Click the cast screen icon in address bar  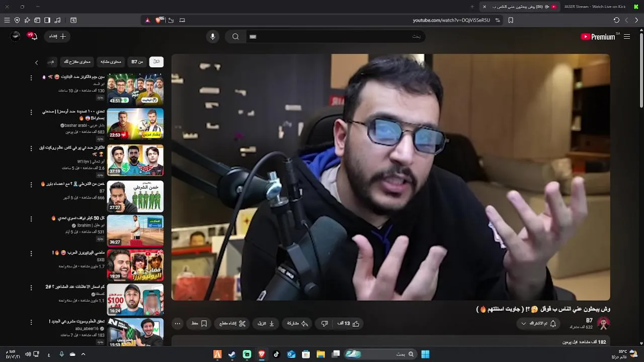(182, 20)
